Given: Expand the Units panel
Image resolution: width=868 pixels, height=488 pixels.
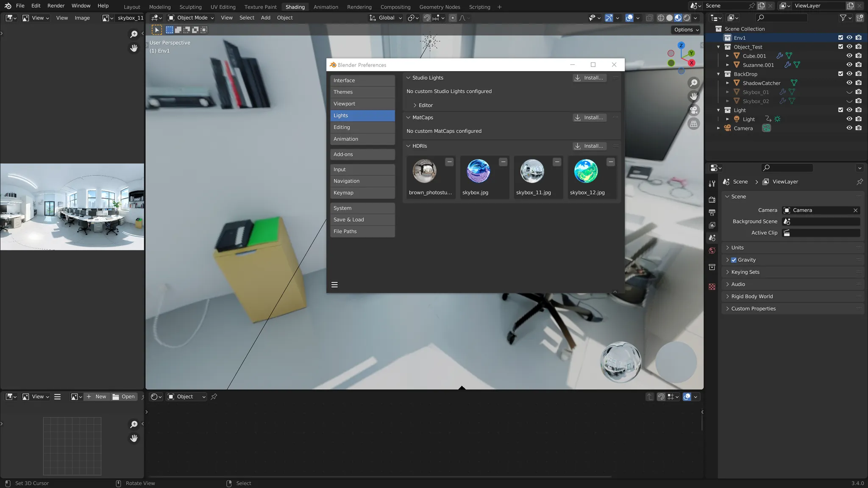Looking at the screenshot, I should tap(737, 248).
